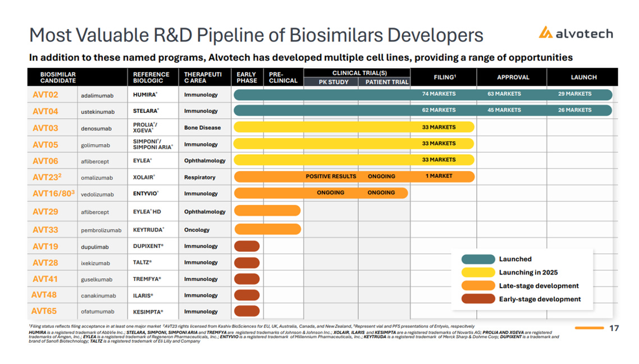Click the PROLIA/XGEVA reference biologic

145,127
